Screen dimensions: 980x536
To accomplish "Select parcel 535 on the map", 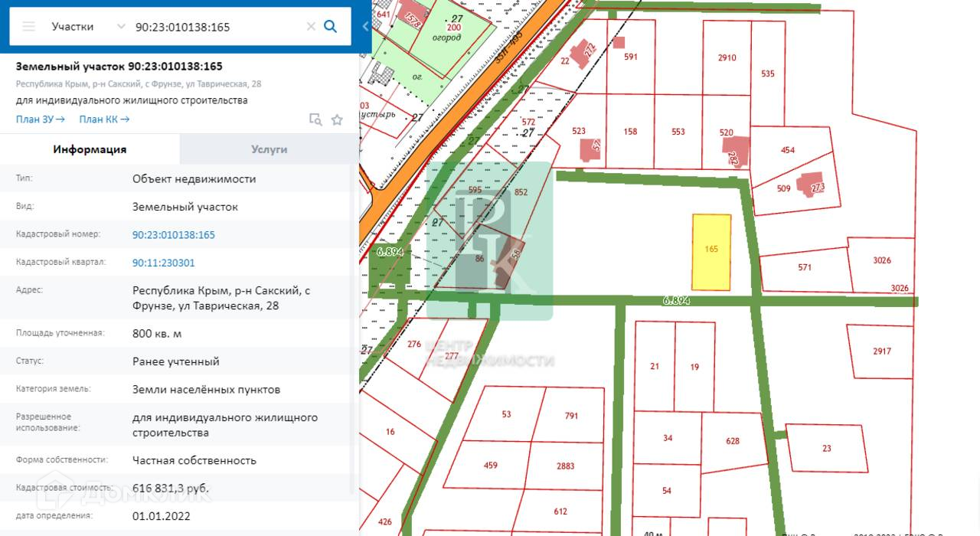I will pos(768,74).
